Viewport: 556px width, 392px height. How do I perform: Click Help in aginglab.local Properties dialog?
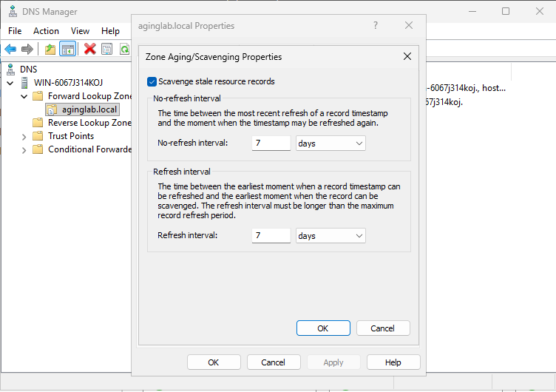pos(393,362)
